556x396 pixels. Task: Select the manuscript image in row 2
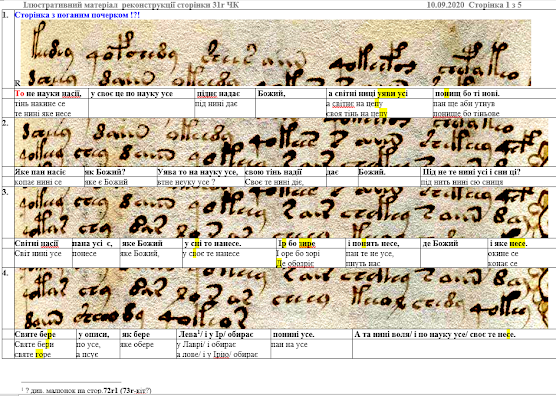tap(282, 143)
